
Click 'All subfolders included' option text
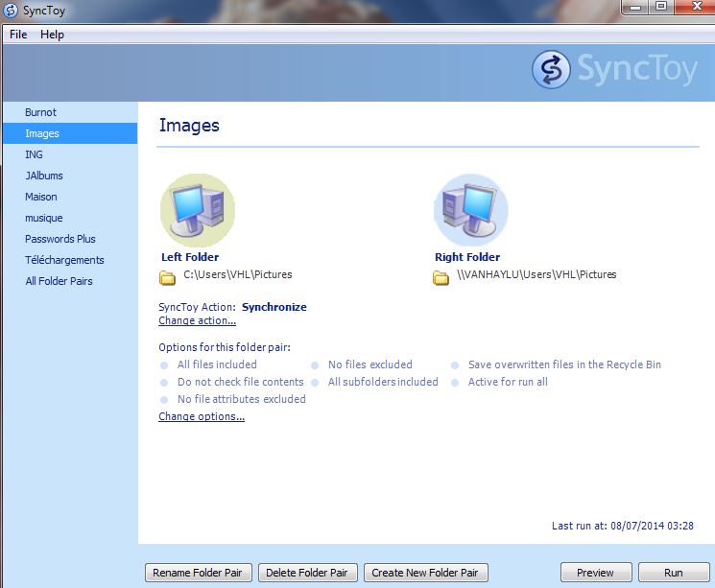click(383, 382)
